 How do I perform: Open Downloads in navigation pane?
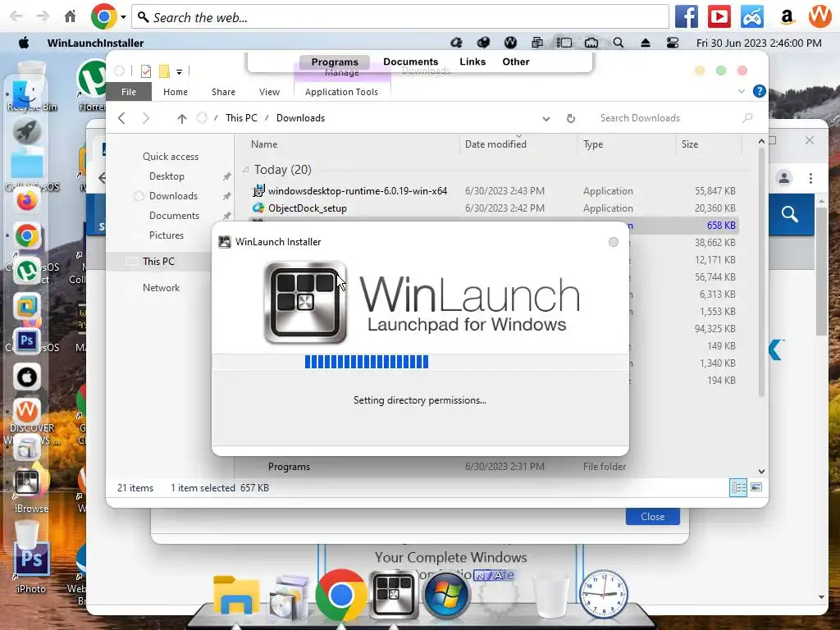[x=173, y=196]
